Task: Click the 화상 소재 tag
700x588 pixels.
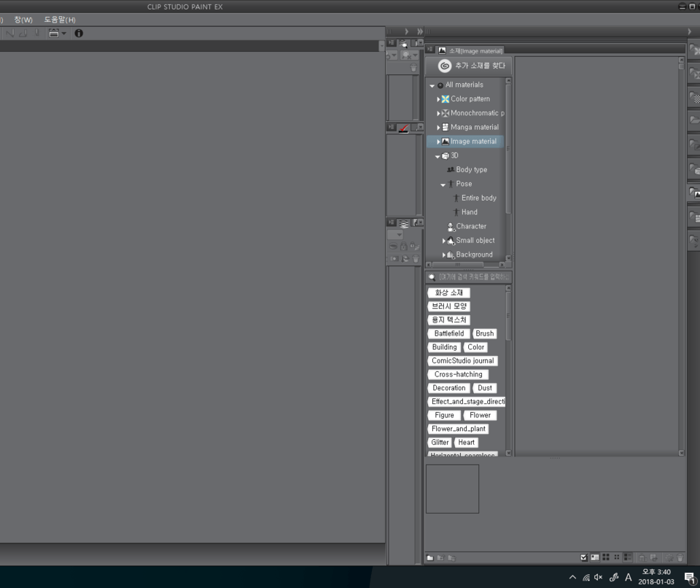Action: [448, 293]
